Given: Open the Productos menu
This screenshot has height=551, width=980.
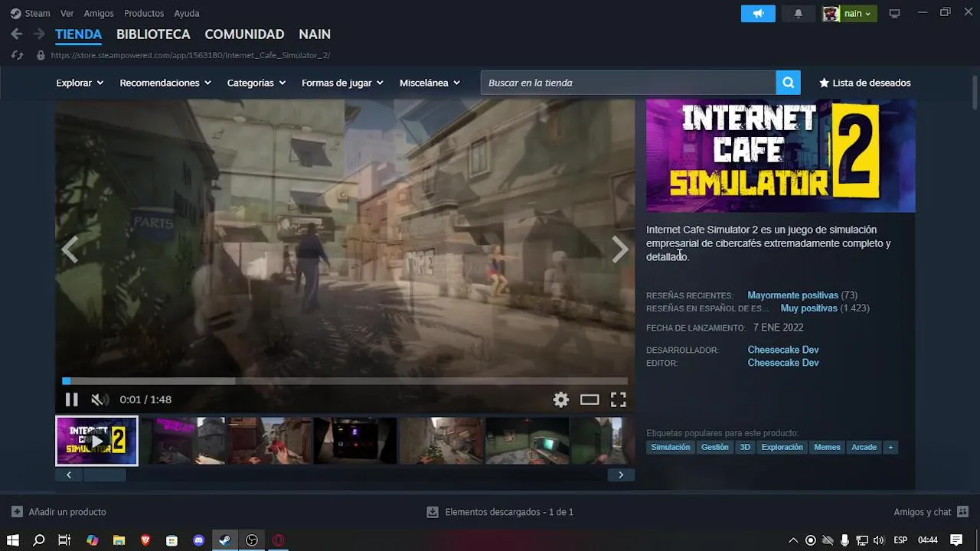Looking at the screenshot, I should click(144, 13).
